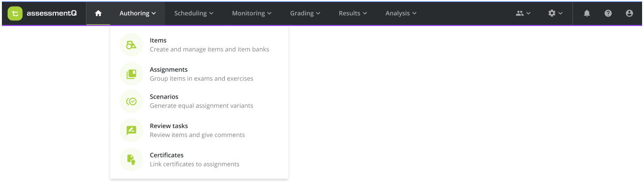Open the Results menu
This screenshot has width=644, height=183.
[353, 13]
